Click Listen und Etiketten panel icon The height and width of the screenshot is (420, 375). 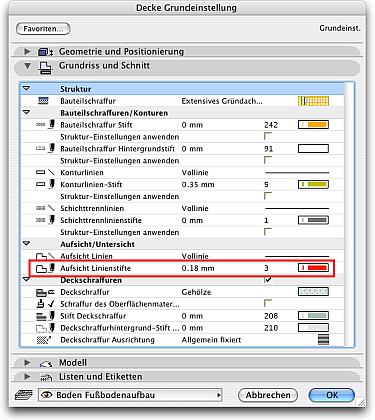click(x=46, y=378)
